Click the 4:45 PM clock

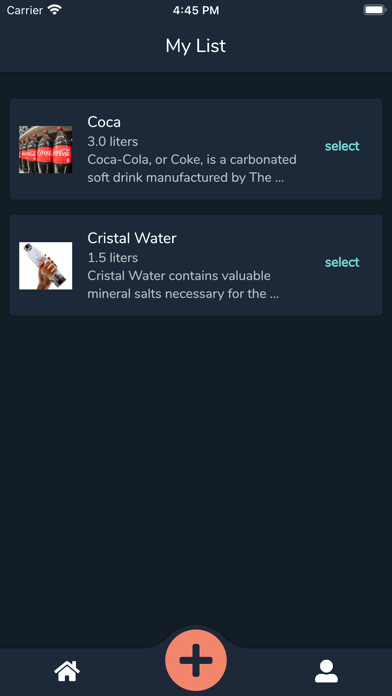196,10
